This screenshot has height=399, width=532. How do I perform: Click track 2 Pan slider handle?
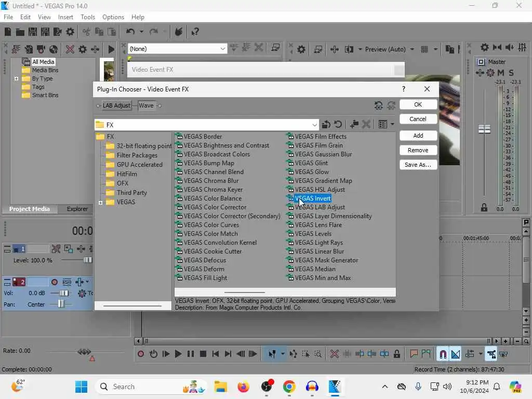[x=61, y=304]
